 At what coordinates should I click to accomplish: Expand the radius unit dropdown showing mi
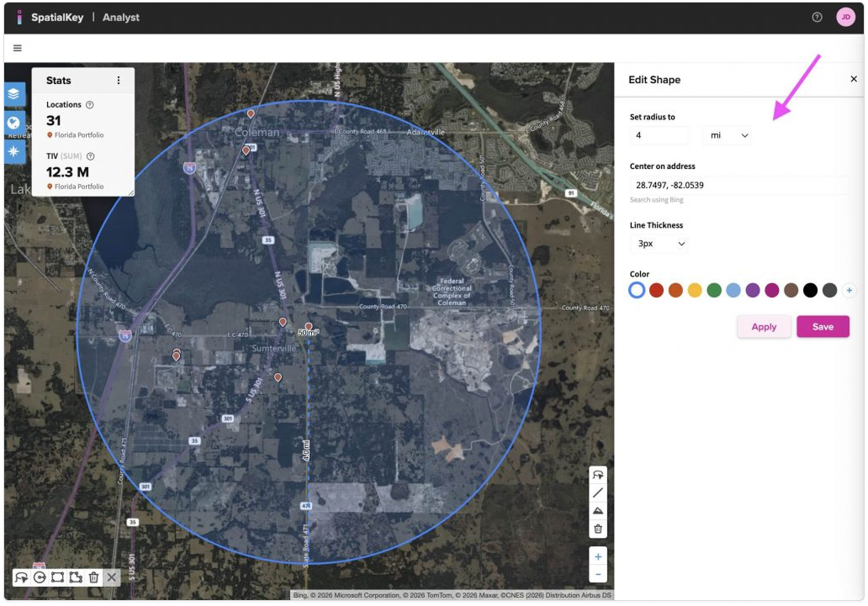click(x=727, y=135)
